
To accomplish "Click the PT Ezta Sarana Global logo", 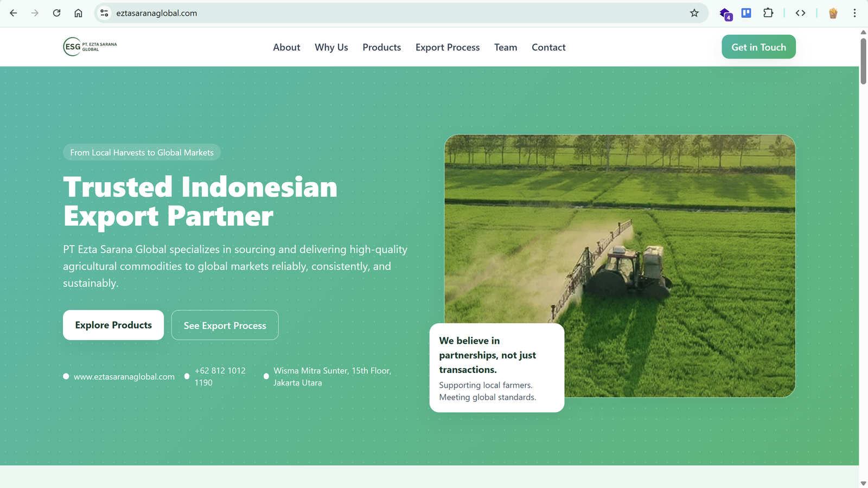I will tap(90, 47).
